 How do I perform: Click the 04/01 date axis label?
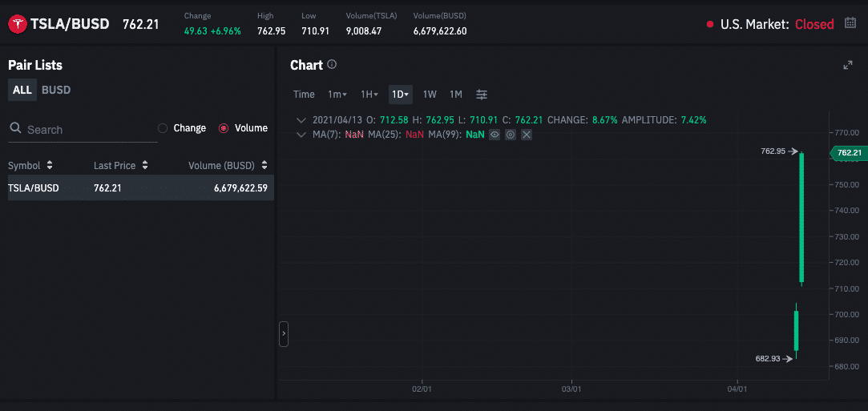pyautogui.click(x=738, y=389)
